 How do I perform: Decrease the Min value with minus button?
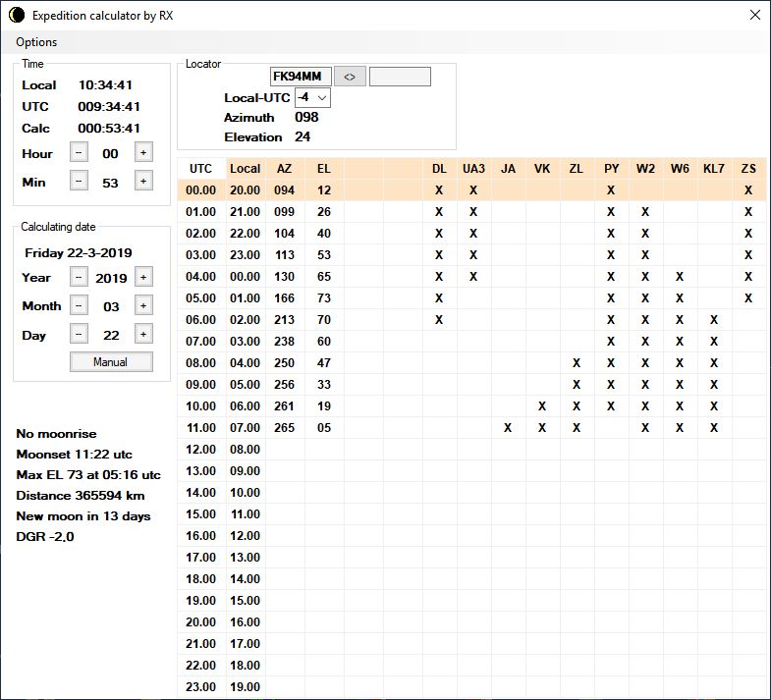coord(79,181)
